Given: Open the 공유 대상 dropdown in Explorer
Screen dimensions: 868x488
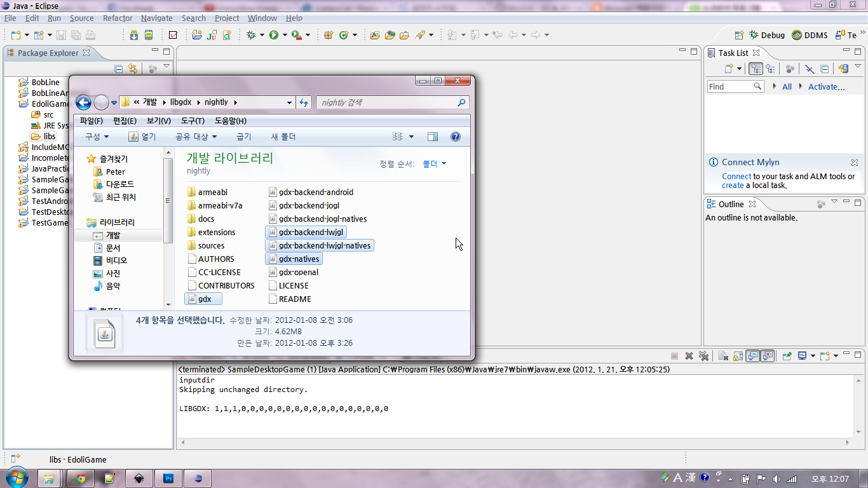Looking at the screenshot, I should (x=196, y=137).
